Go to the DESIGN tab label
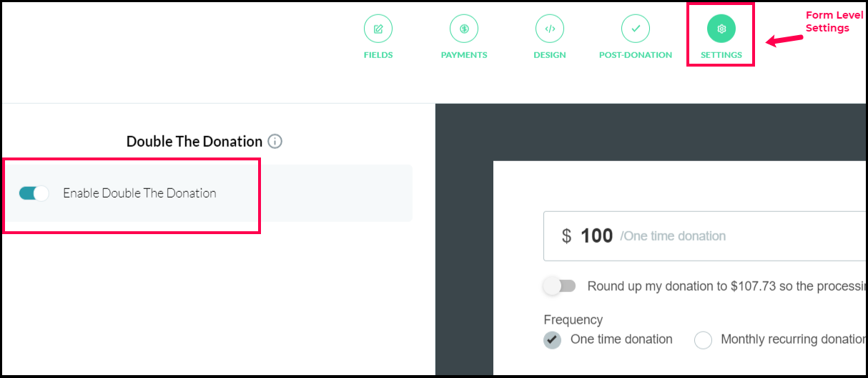The width and height of the screenshot is (868, 378). click(550, 55)
